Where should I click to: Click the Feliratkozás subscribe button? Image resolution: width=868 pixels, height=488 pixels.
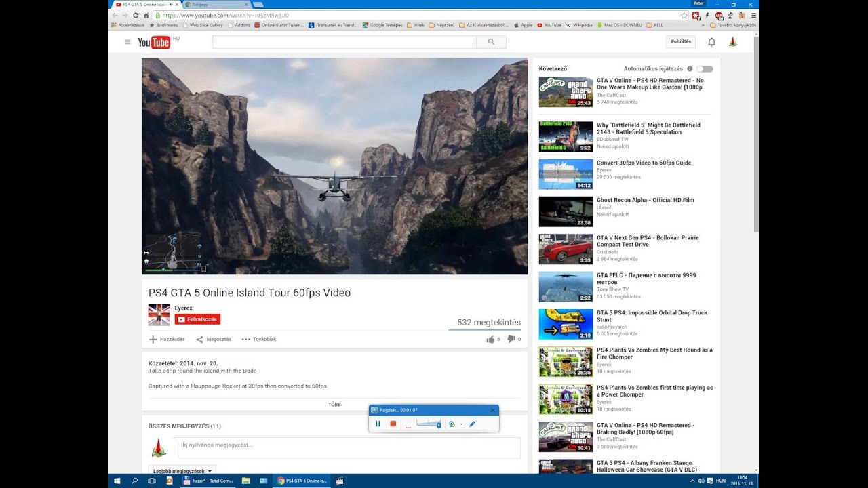(197, 319)
